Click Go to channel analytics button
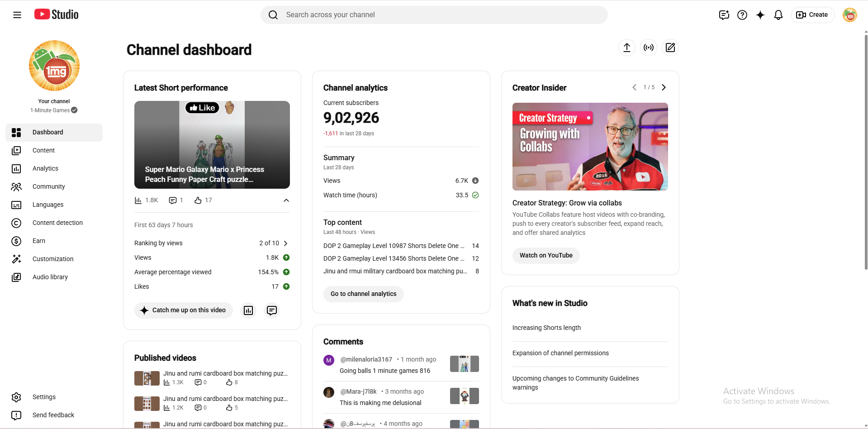This screenshot has height=429, width=868. click(364, 294)
